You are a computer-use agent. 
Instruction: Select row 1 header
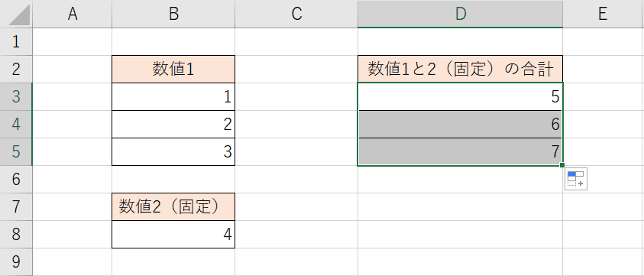tap(16, 41)
